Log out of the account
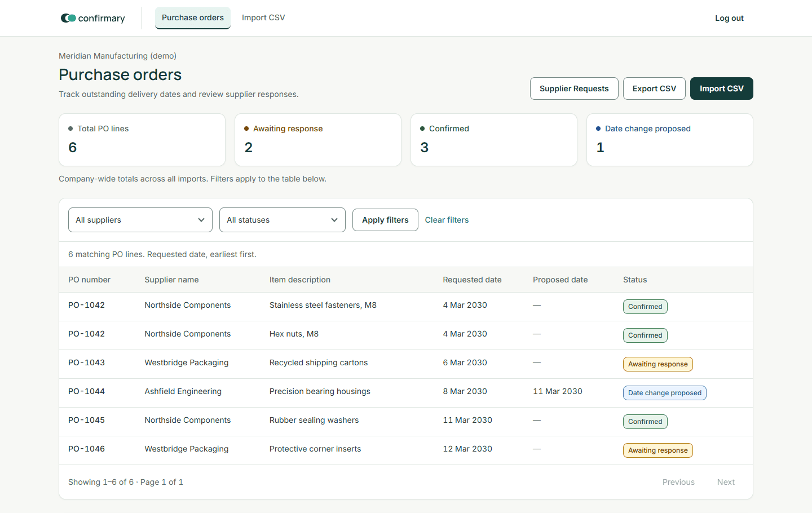 (729, 18)
